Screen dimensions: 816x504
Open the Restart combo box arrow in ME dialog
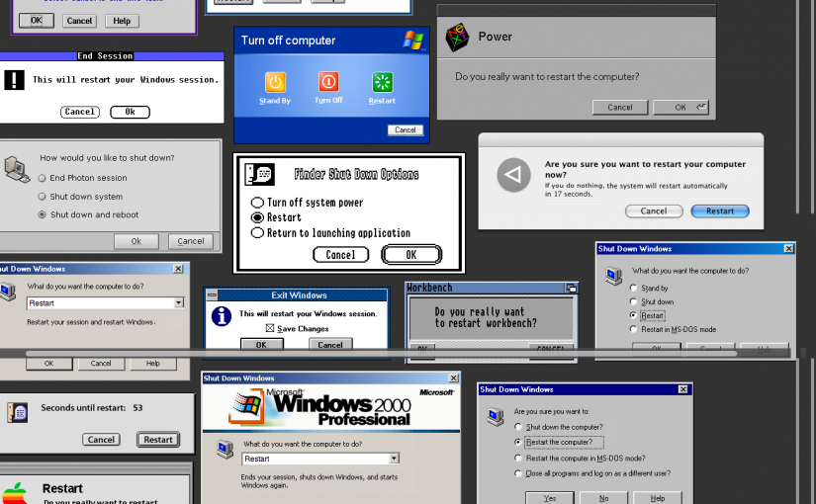(178, 302)
